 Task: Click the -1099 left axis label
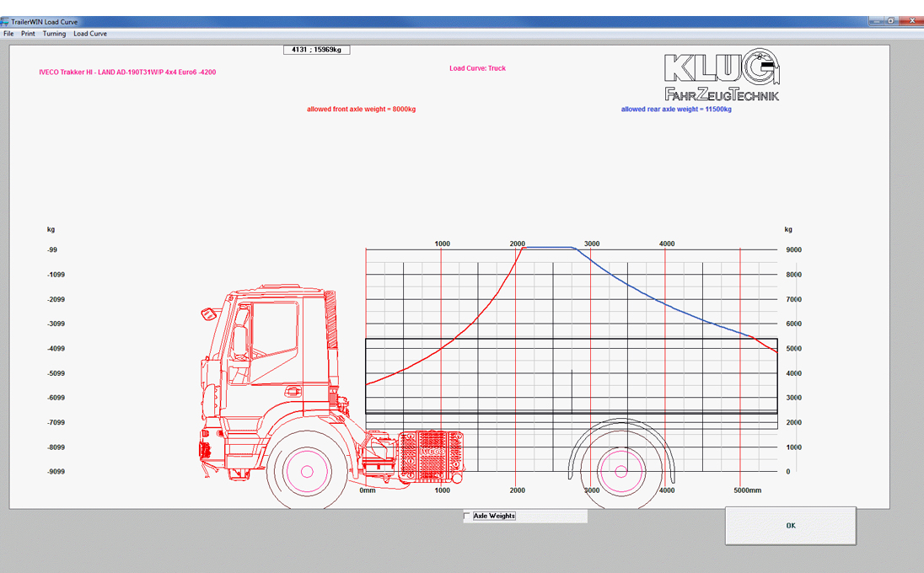point(56,275)
